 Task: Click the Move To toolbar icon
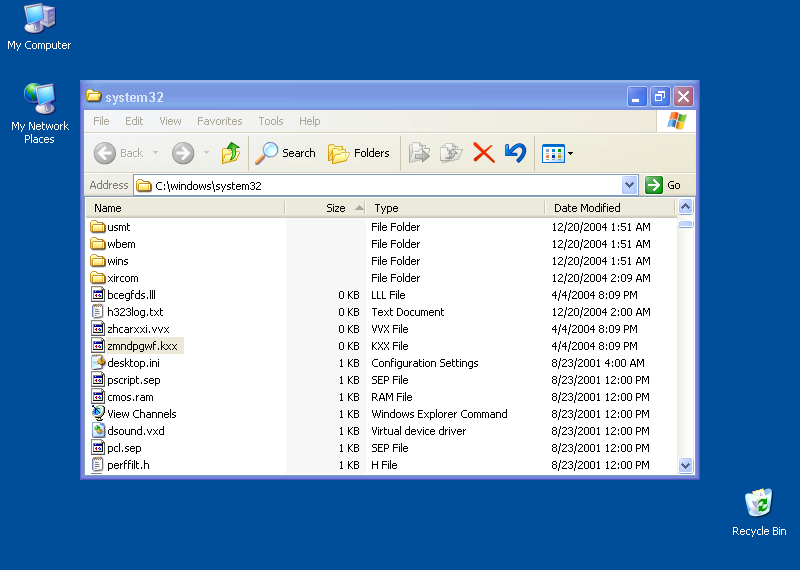pos(419,153)
